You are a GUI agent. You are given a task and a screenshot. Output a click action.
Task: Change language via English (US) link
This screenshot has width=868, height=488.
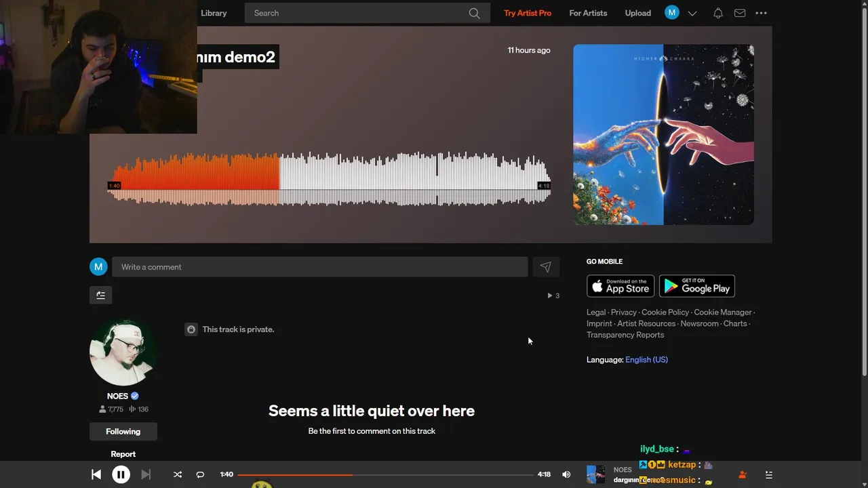coord(646,360)
